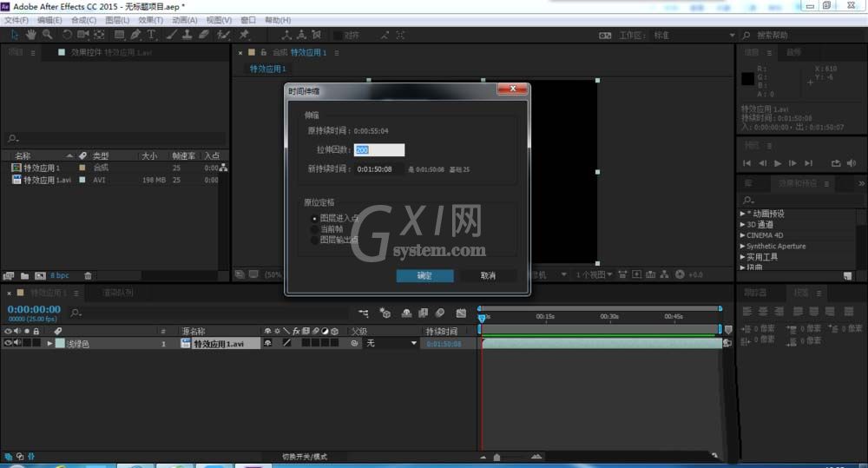Click next frame button in preview panel
This screenshot has height=468, width=868.
point(792,163)
